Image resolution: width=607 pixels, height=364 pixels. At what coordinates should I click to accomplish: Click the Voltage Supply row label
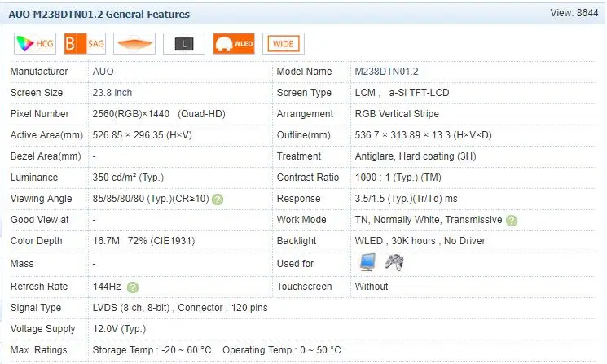42,329
